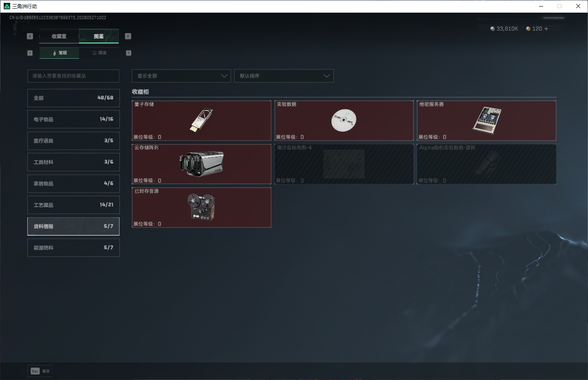Click the currency plus icon
588x380 pixels.
pos(546,29)
